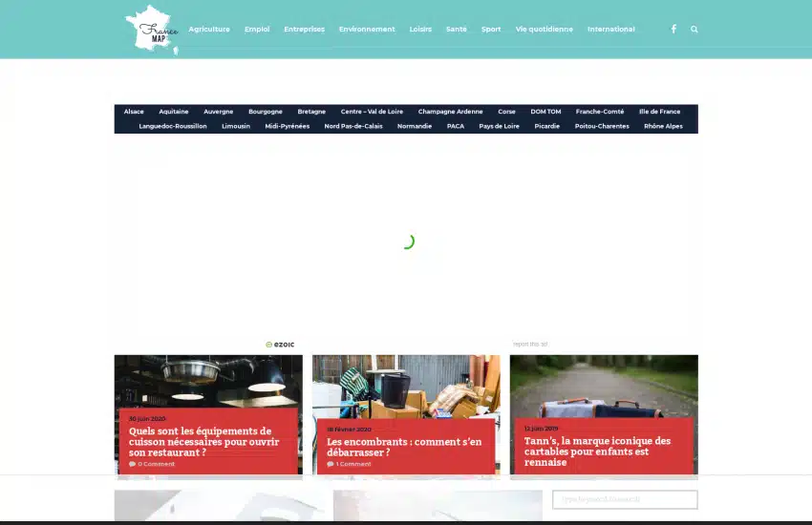Select the Alsace region link

click(x=134, y=112)
